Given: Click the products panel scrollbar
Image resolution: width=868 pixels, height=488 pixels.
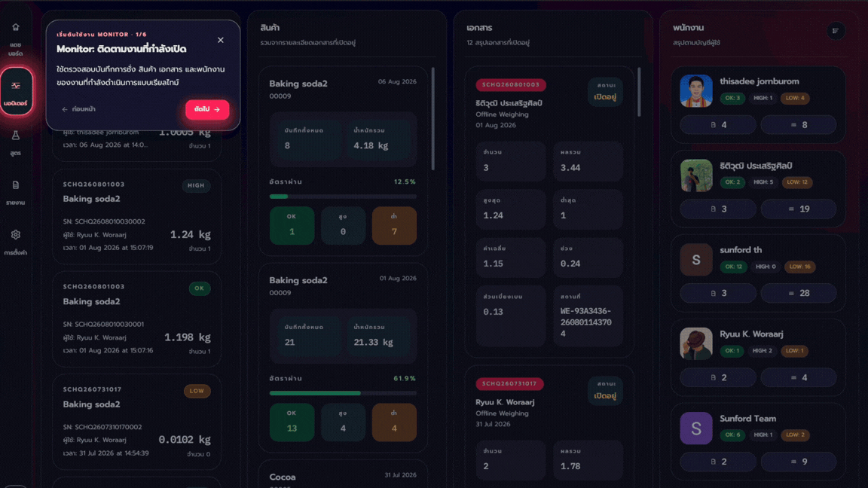Looking at the screenshot, I should pos(433,118).
